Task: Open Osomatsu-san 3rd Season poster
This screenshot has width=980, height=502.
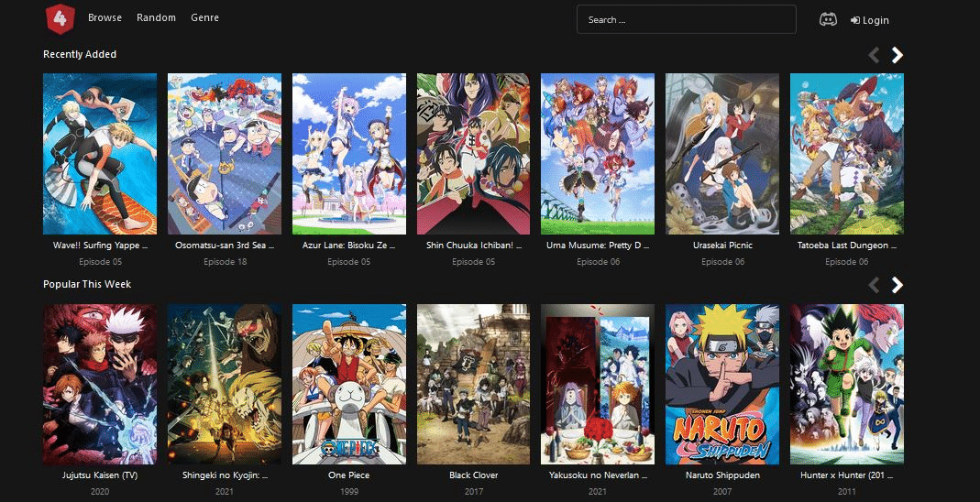Action: click(x=225, y=154)
